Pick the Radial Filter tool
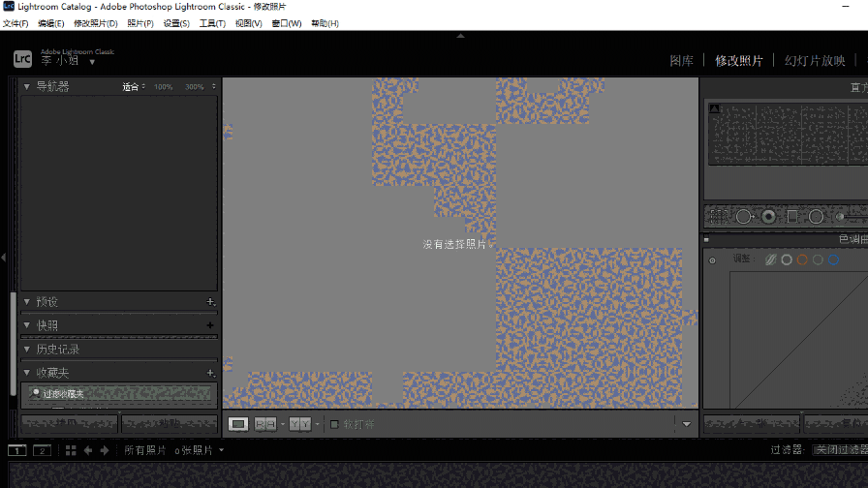Screen dimensions: 868x488 pyautogui.click(x=817, y=217)
